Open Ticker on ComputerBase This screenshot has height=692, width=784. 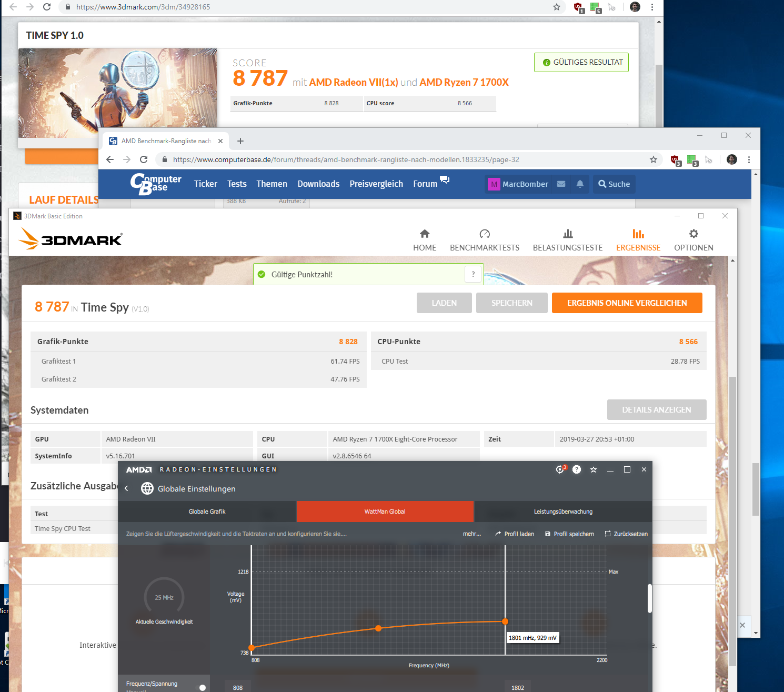point(205,184)
